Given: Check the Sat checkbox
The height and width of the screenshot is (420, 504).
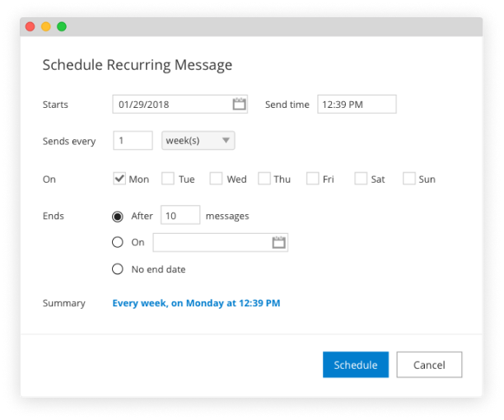Looking at the screenshot, I should pos(361,179).
